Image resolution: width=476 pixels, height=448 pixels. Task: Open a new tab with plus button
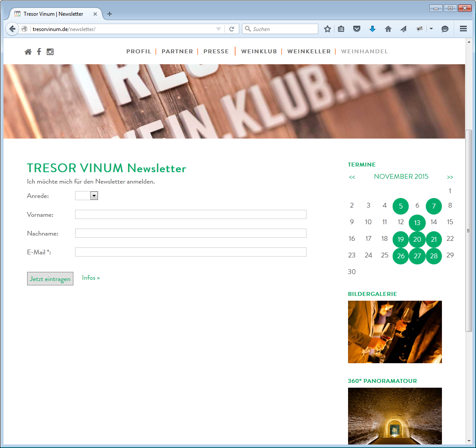click(110, 14)
